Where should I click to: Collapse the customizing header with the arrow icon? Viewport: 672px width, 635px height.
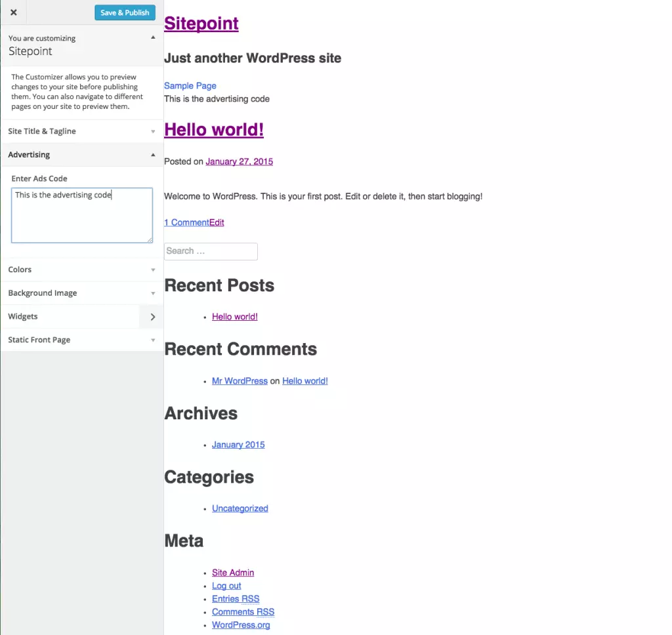pyautogui.click(x=152, y=38)
